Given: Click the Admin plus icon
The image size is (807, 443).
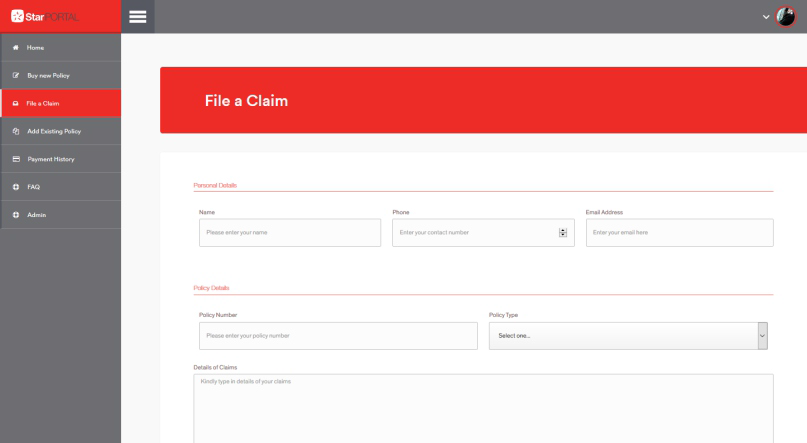Looking at the screenshot, I should 15,215.
